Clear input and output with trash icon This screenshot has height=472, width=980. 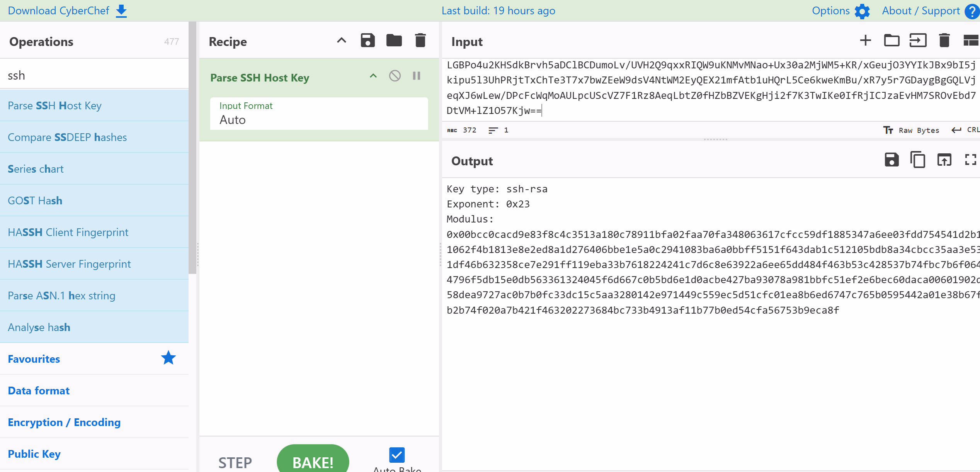point(944,41)
